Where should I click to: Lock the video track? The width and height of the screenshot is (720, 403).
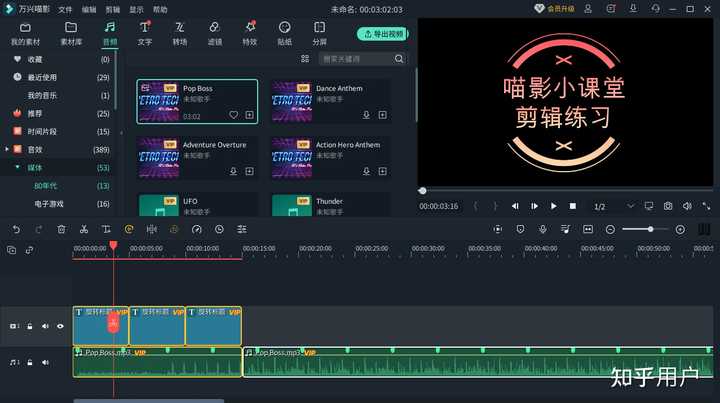click(x=30, y=326)
